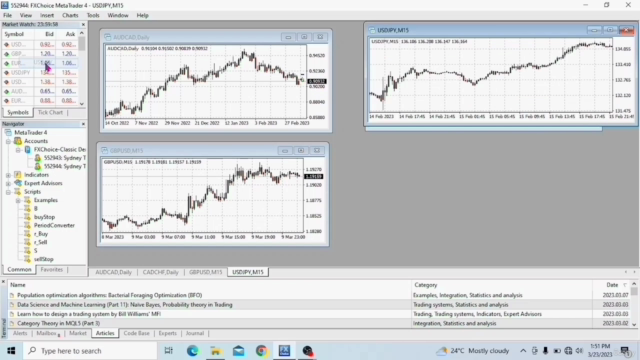Switch to the GBPUSD,M15 chart tab

point(205,272)
